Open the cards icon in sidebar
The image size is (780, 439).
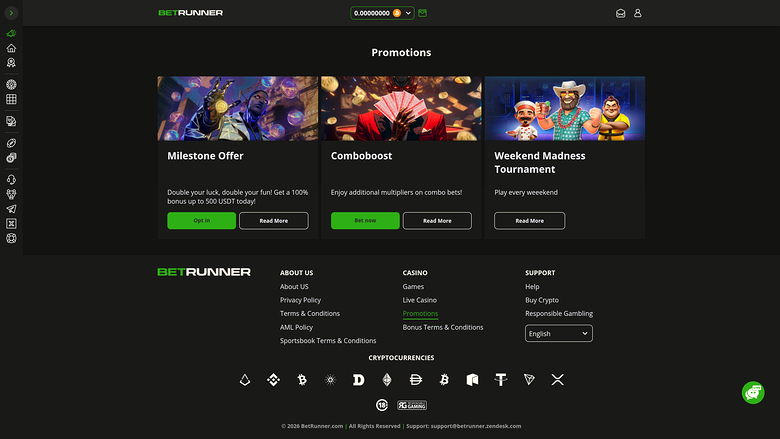[11, 121]
